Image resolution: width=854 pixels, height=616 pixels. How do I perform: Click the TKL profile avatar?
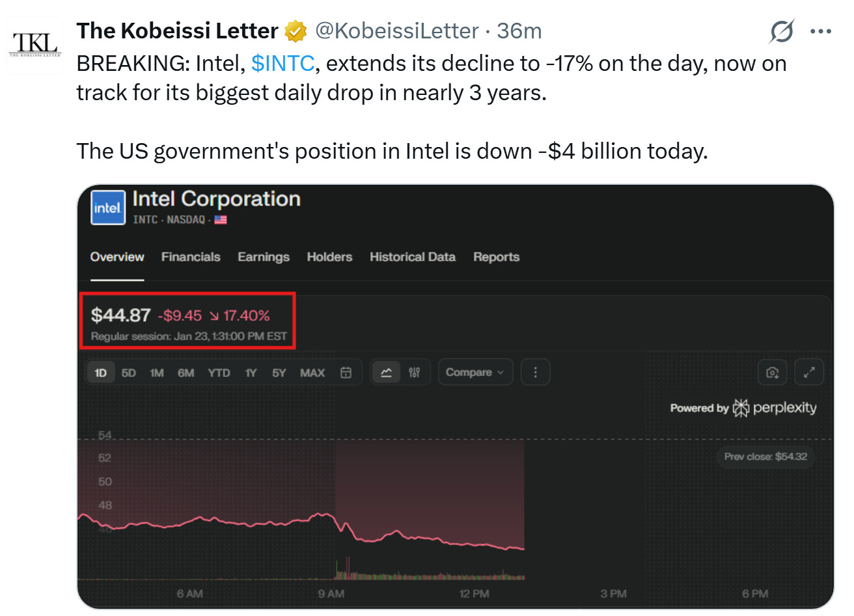pyautogui.click(x=36, y=44)
